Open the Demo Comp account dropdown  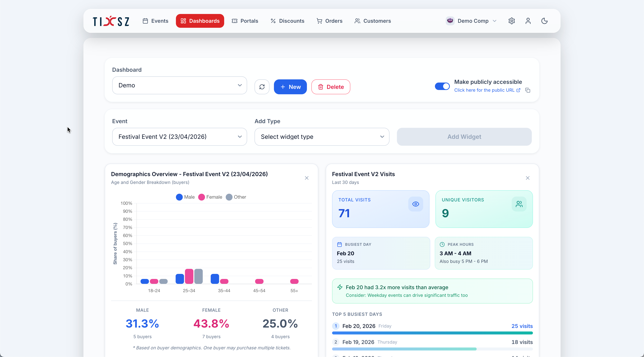[x=471, y=21]
